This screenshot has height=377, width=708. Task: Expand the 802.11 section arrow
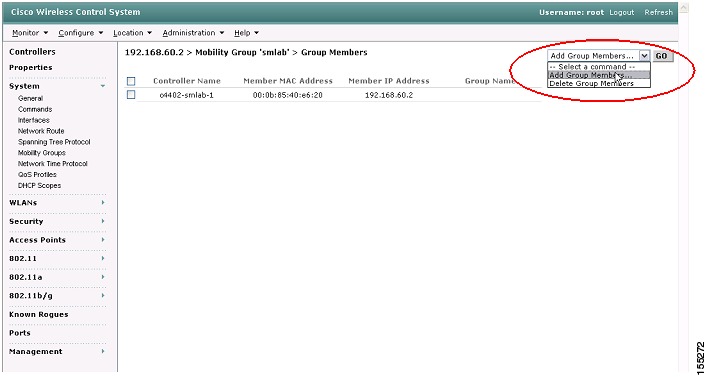[103, 258]
